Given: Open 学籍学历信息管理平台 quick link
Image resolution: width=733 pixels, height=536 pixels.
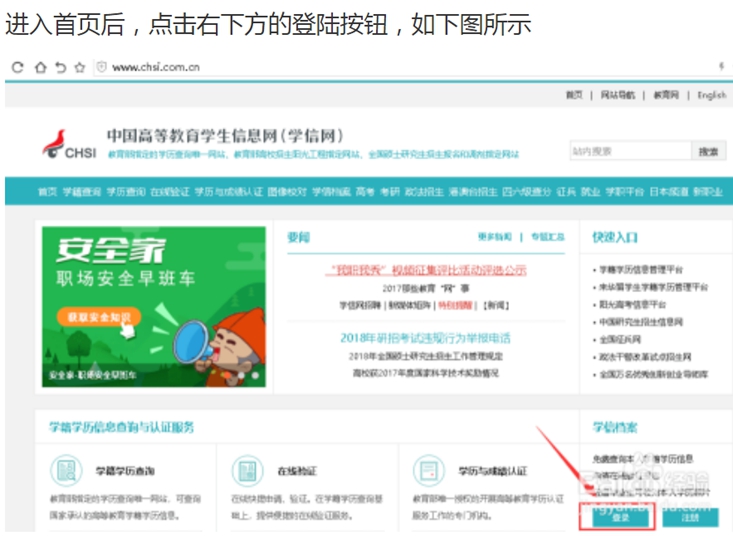Looking at the screenshot, I should click(641, 270).
